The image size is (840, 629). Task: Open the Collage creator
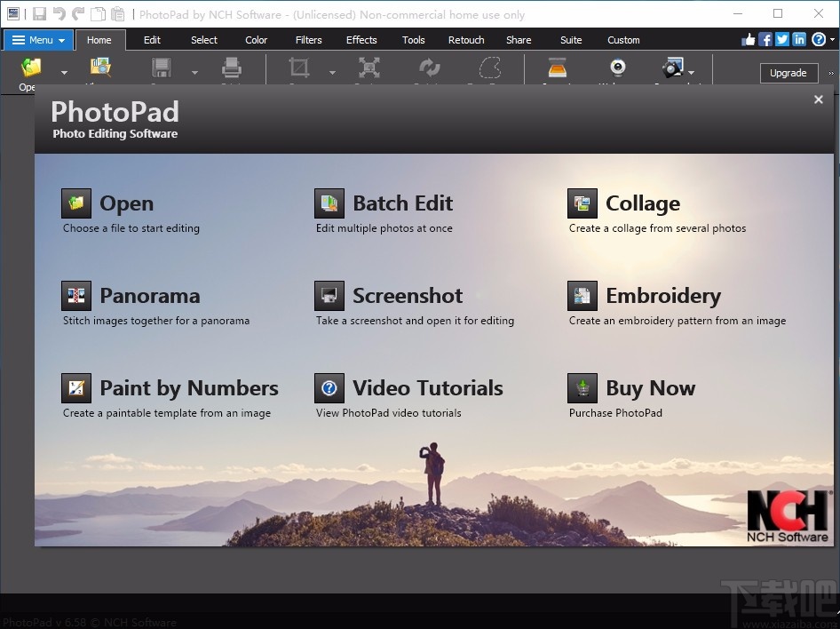582,203
